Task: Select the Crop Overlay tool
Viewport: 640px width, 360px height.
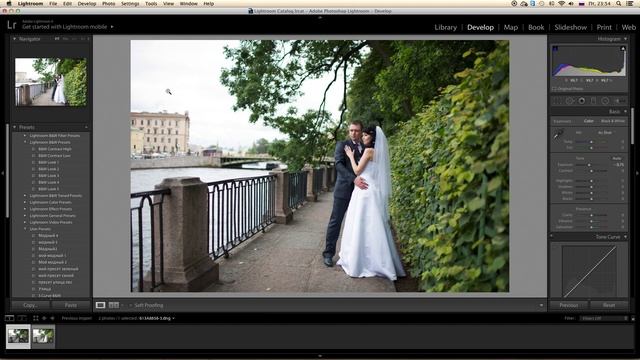Action: pyautogui.click(x=558, y=101)
